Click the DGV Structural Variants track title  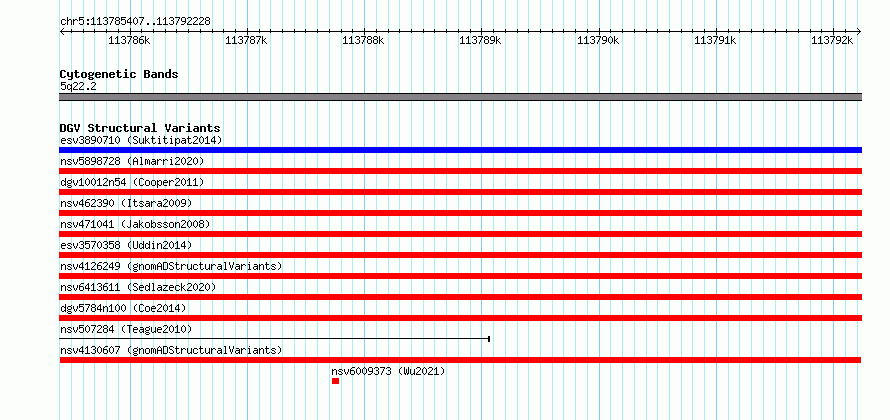tap(140, 128)
